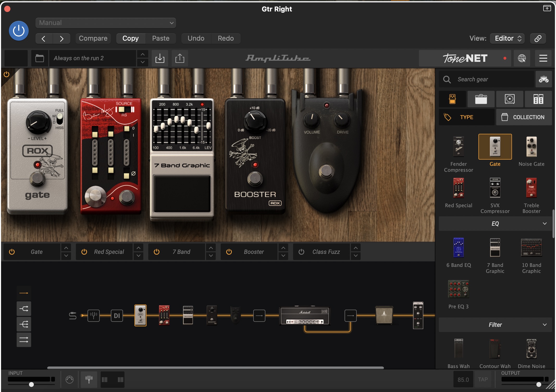Toggle power for Booster slot
The height and width of the screenshot is (392, 556).
[229, 252]
